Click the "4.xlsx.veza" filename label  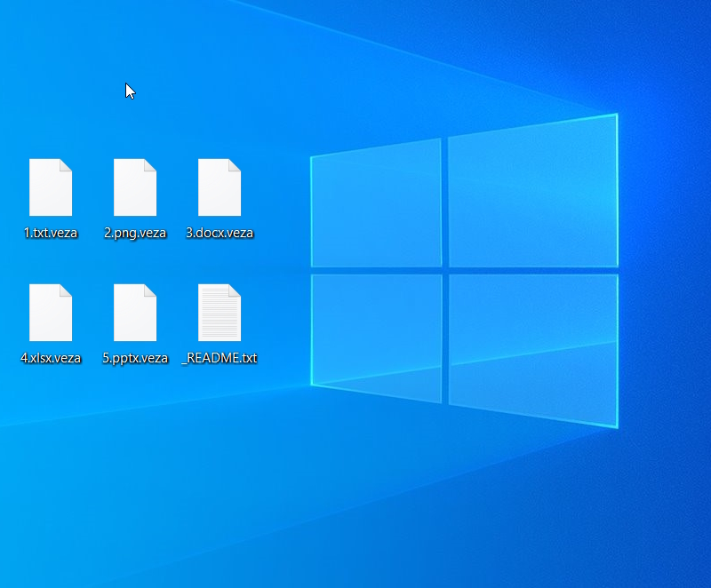coord(51,359)
